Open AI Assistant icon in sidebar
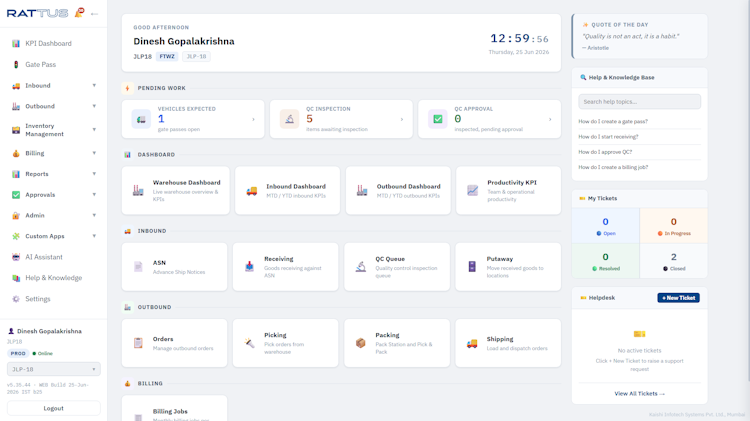The height and width of the screenshot is (421, 750). pos(16,257)
